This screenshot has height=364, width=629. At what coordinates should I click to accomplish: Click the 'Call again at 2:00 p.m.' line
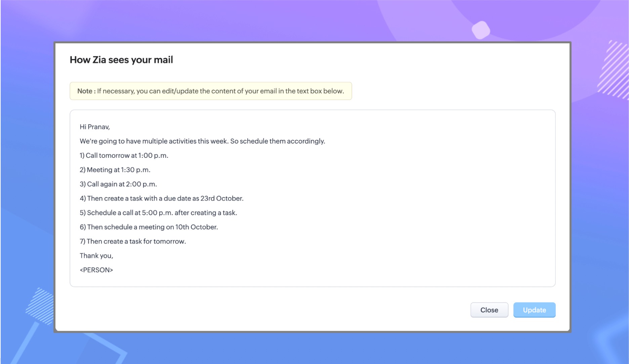[118, 184]
